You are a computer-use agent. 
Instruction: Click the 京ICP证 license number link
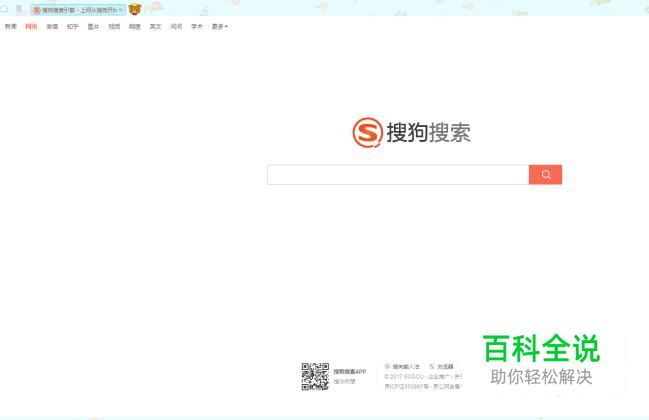406,386
